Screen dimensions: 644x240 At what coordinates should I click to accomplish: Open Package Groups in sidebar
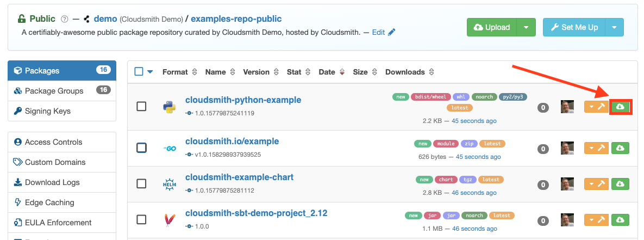[x=62, y=91]
